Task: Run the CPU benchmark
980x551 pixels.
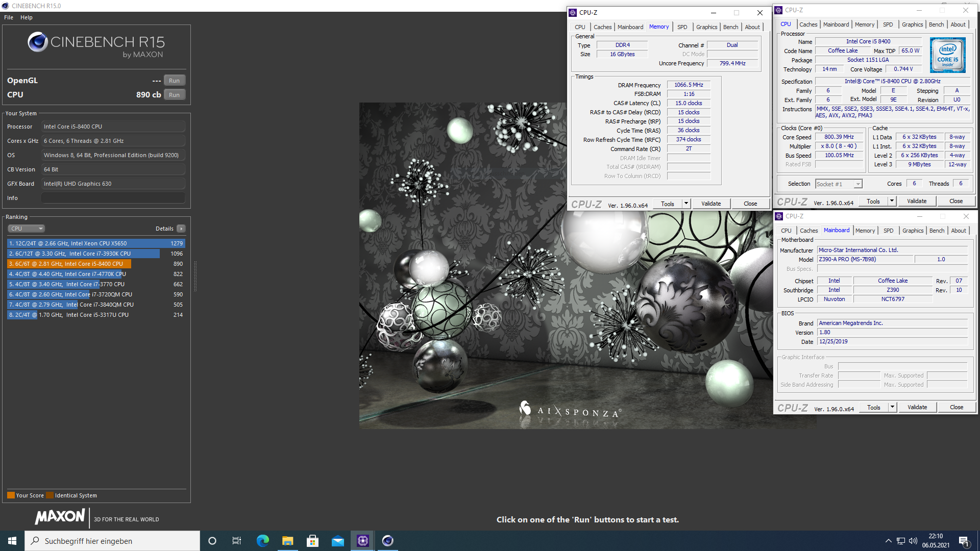Action: click(175, 95)
